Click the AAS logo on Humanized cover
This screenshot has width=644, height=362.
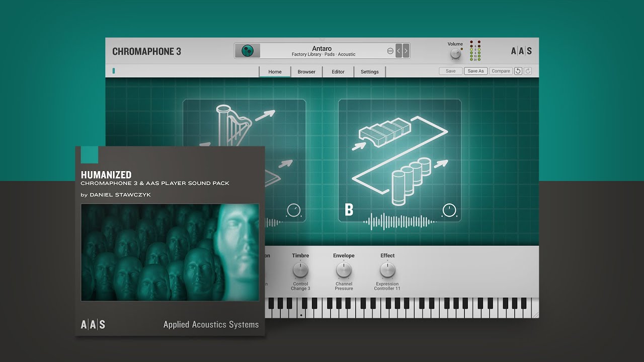tap(93, 324)
